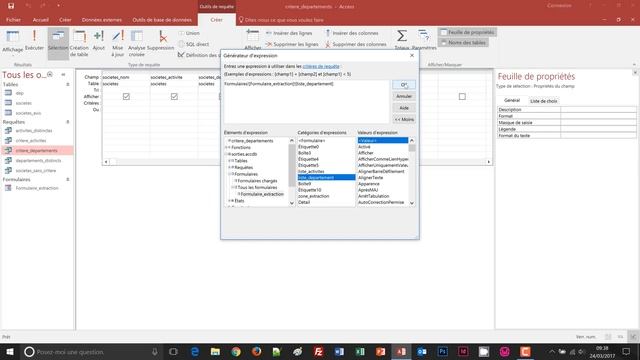Click query grid horizontal scrollbar right arrow
The image size is (640, 360).
pos(489,162)
